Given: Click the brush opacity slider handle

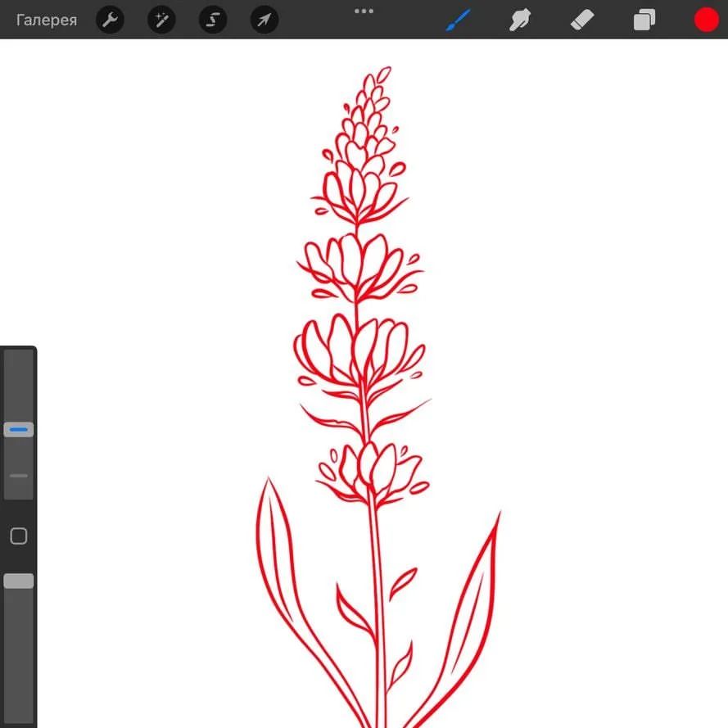Looking at the screenshot, I should pyautogui.click(x=19, y=581).
